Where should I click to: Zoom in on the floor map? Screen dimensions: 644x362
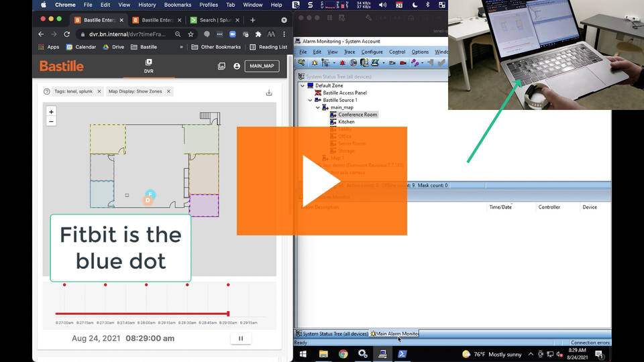pyautogui.click(x=51, y=112)
